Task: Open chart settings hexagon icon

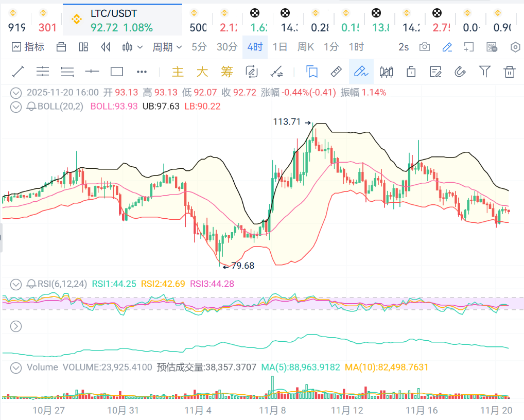Action: pos(515,47)
